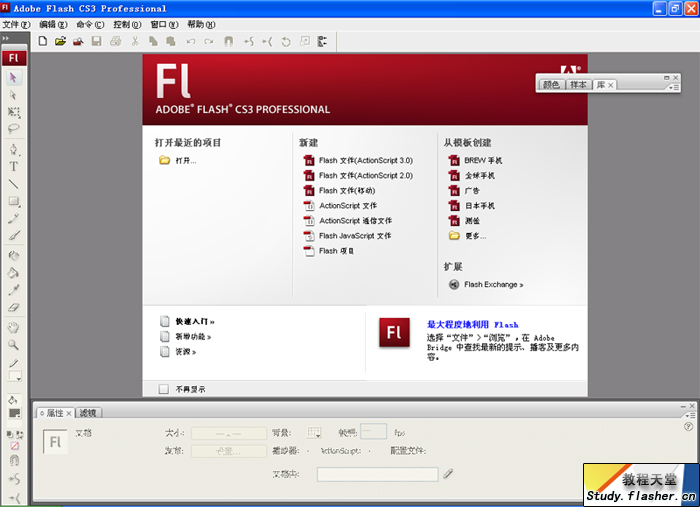Select the Hand tool

coord(14,328)
